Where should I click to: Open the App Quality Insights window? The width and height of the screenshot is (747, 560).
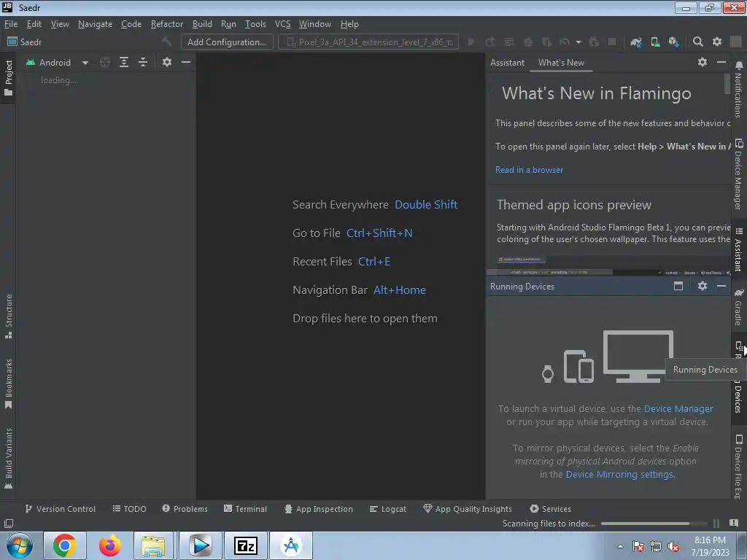pyautogui.click(x=468, y=509)
